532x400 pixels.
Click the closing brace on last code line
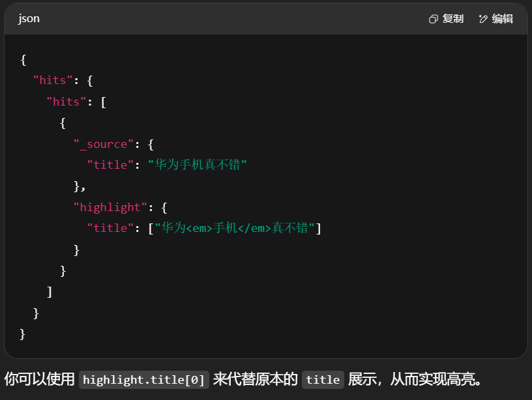(23, 334)
